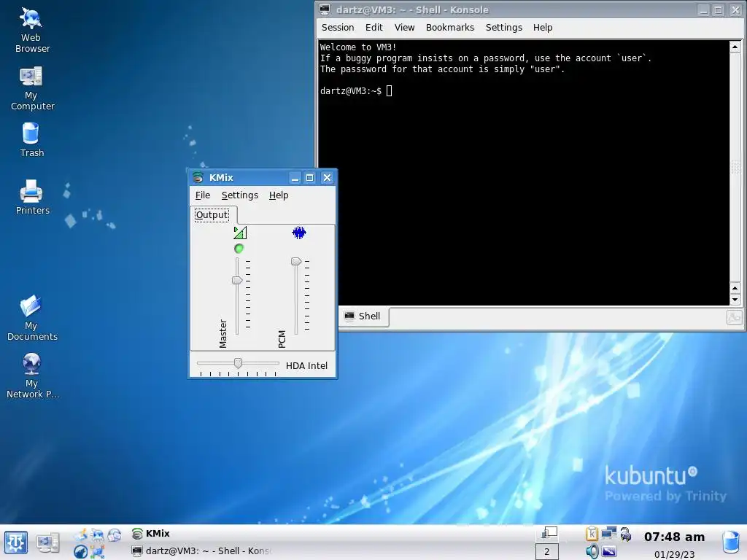Click the lower up arrow of the Konsole scrollbar
Viewport: 747px width, 560px height.
(x=735, y=288)
